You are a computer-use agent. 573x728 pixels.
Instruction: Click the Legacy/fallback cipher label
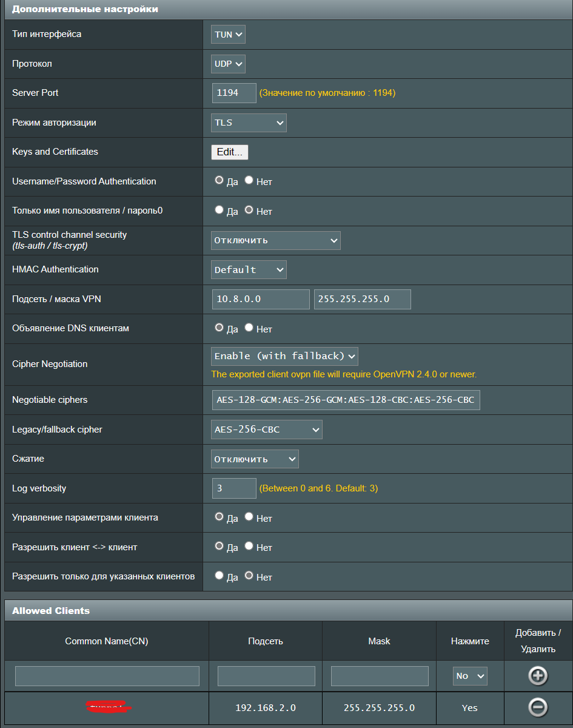click(57, 430)
